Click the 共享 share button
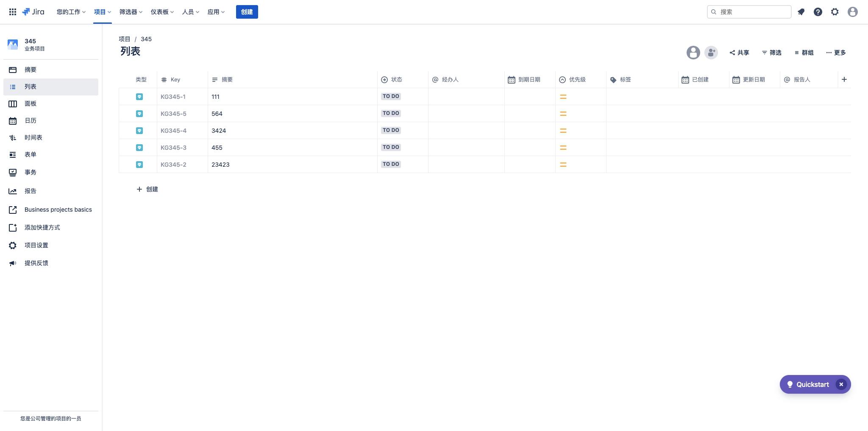Screen dimensions: 868x431 coord(740,53)
